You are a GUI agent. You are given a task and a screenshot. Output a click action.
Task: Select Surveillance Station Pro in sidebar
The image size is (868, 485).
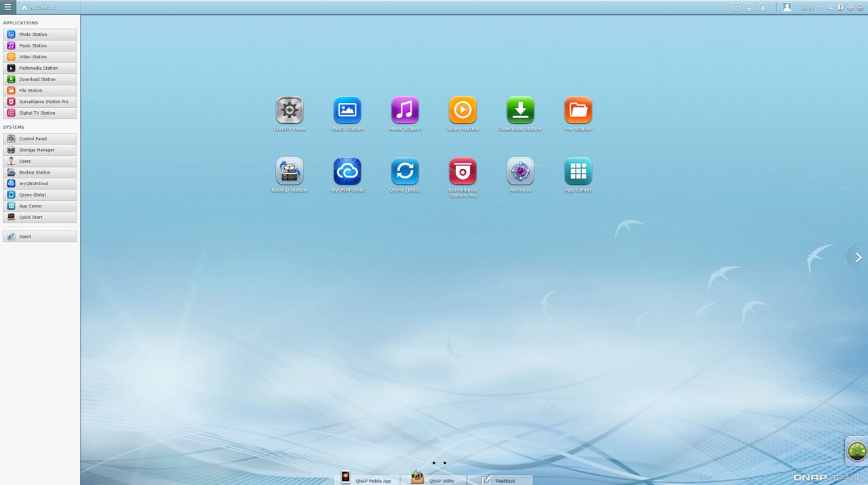[39, 102]
